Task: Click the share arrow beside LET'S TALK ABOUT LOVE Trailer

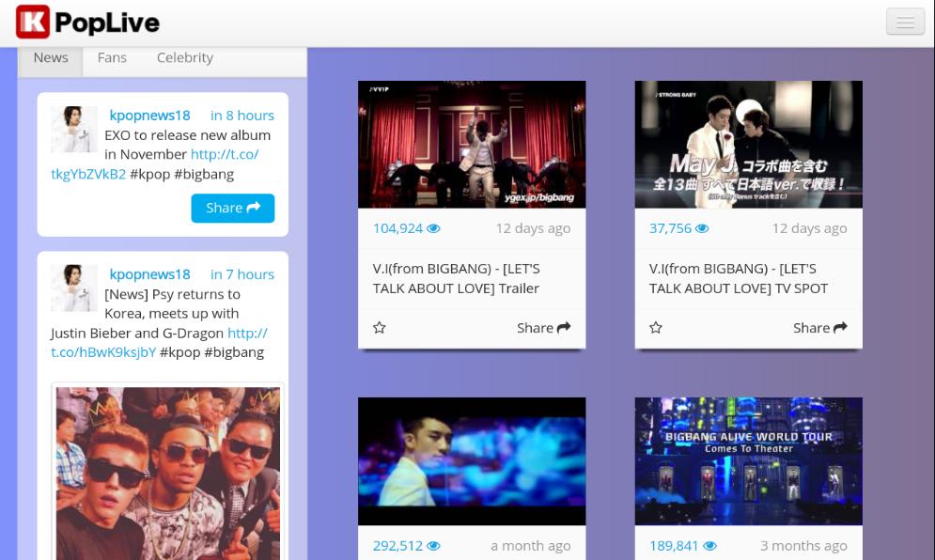Action: click(562, 327)
